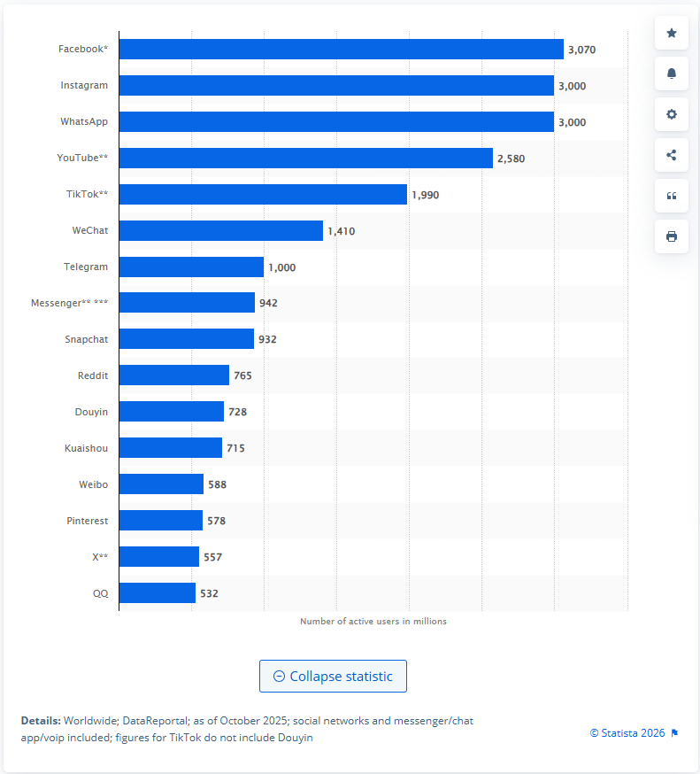
Task: Select the Snapchat bar
Action: point(186,339)
